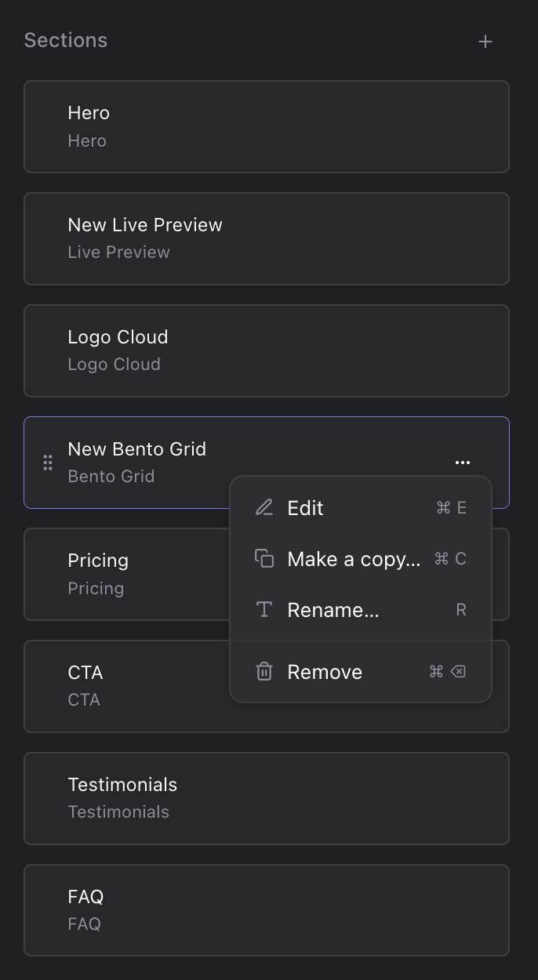The height and width of the screenshot is (980, 538).
Task: Click the ⌘ E shortcut hint
Action: (x=452, y=508)
